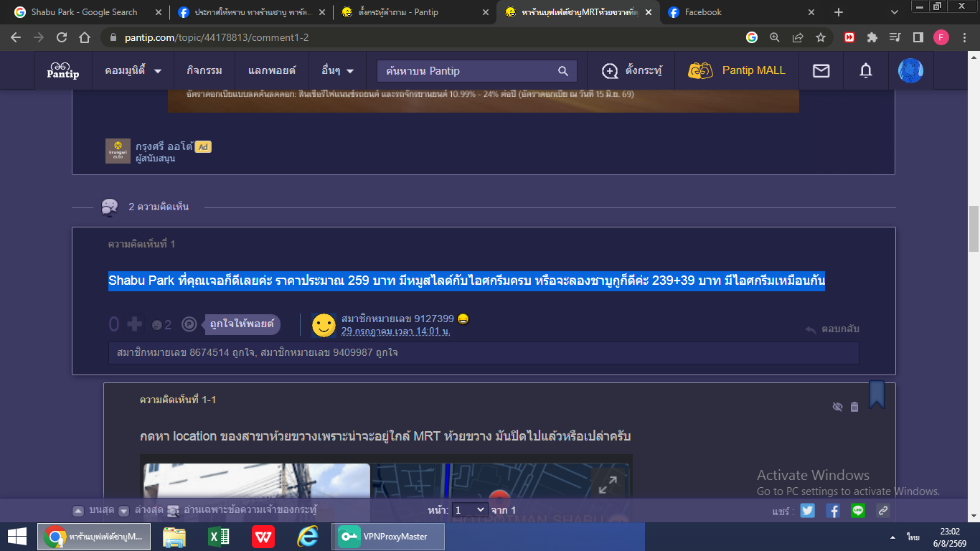
Task: Open the Chrome three-dot menu
Action: tap(963, 37)
